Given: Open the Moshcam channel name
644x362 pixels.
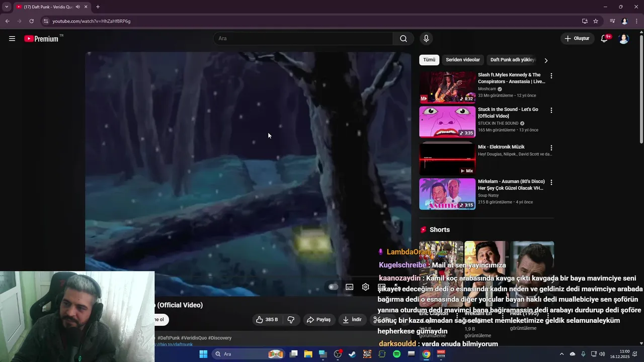Looking at the screenshot, I should [487, 89].
